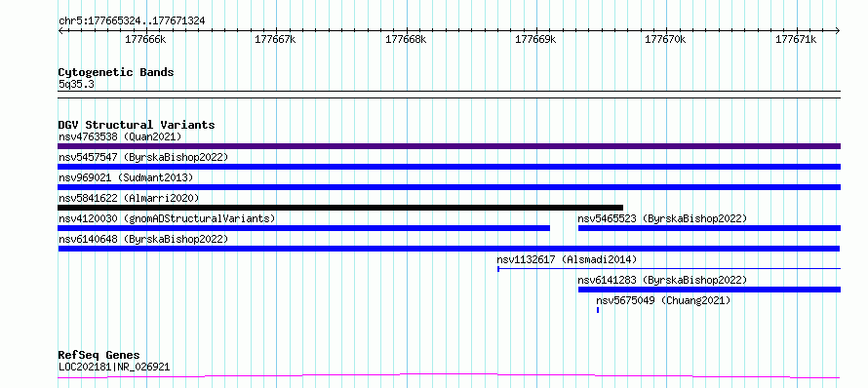Open variant nsv4120030 (gnomADStructuralVariants) label
This screenshot has width=868, height=388.
click(167, 218)
